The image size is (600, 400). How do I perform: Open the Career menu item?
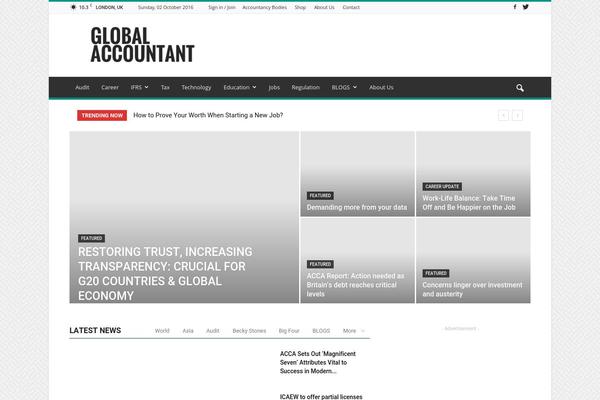110,87
